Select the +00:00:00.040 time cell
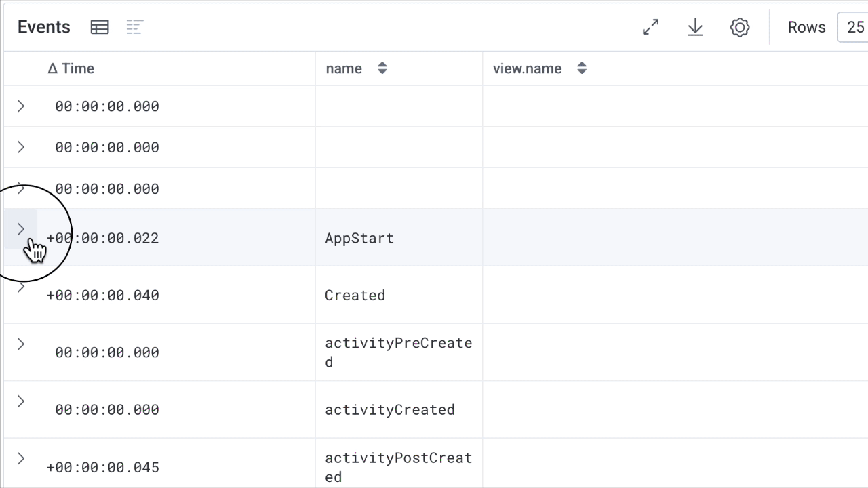Image resolution: width=868 pixels, height=488 pixels. point(102,296)
